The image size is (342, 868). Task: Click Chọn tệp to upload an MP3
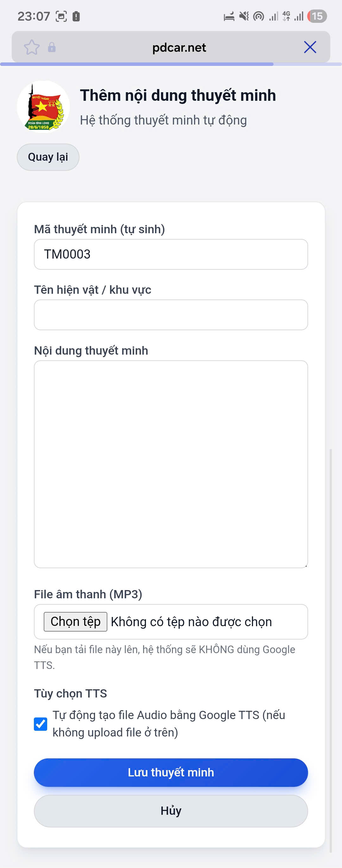pyautogui.click(x=75, y=621)
